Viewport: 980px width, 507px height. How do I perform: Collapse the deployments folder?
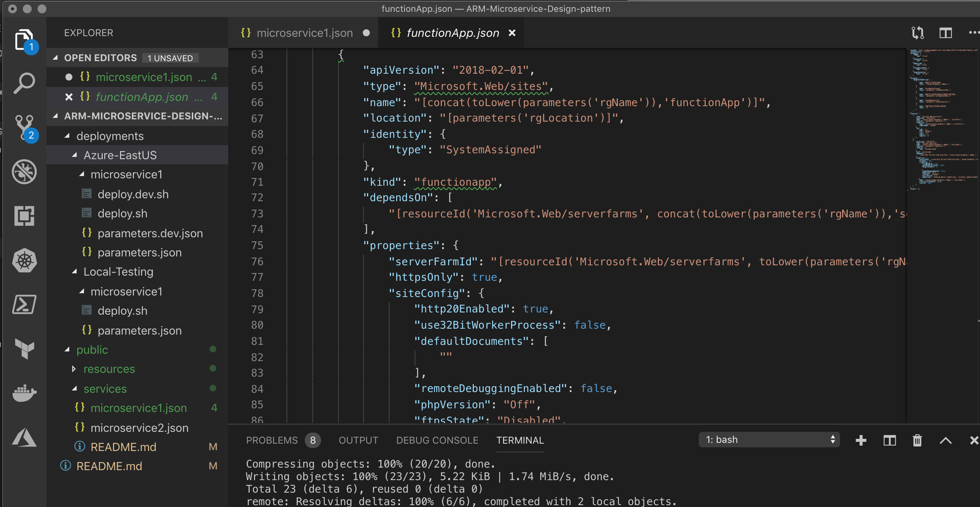coord(67,136)
